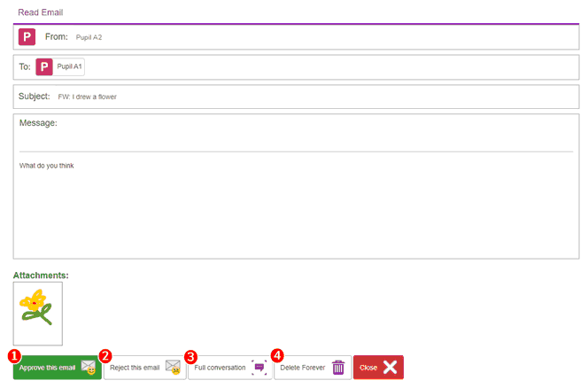Click the red number 1 badge
588x388 pixels.
click(13, 355)
